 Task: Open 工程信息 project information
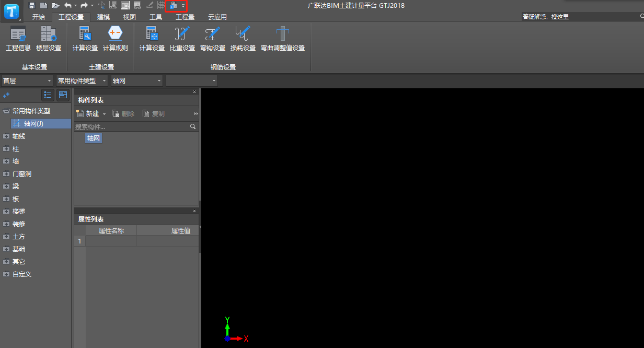click(18, 39)
